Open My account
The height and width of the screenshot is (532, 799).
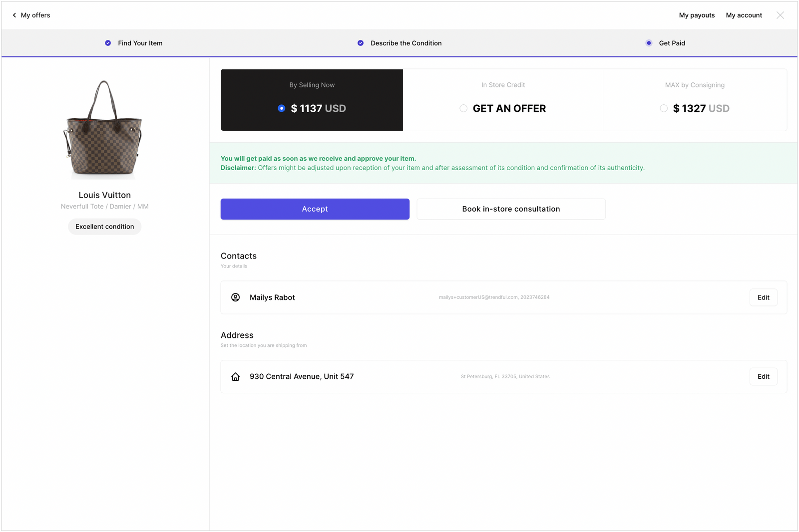[744, 15]
